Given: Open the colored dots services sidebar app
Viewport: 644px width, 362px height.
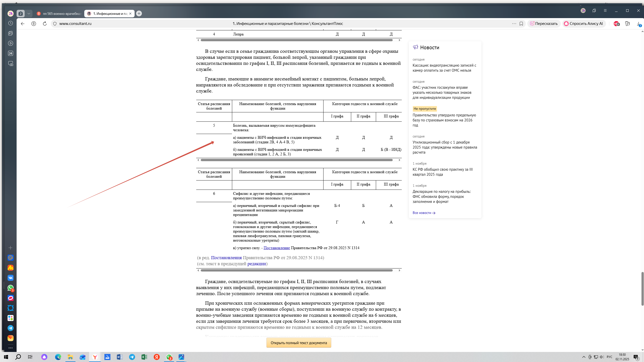Looking at the screenshot, I should click(x=11, y=318).
